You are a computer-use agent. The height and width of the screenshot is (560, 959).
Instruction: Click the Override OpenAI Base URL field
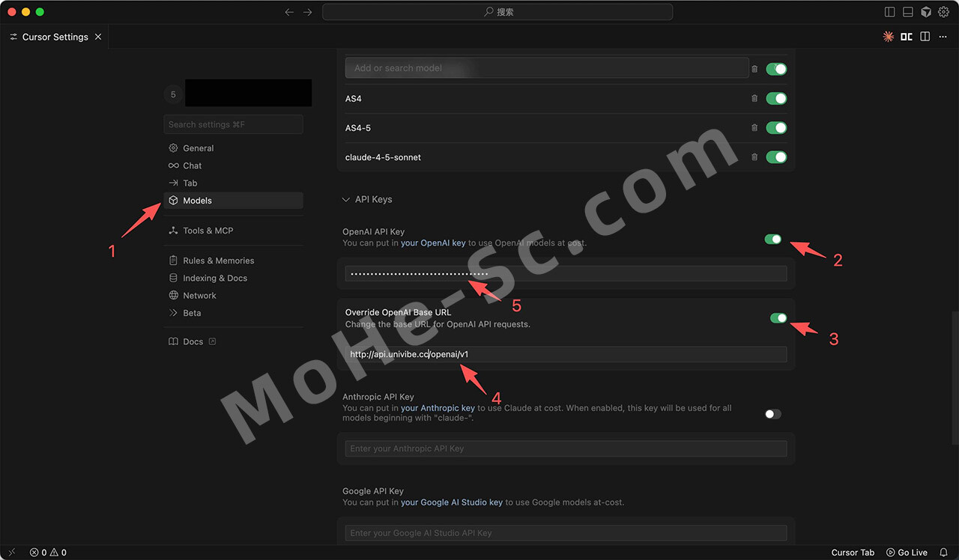click(566, 354)
